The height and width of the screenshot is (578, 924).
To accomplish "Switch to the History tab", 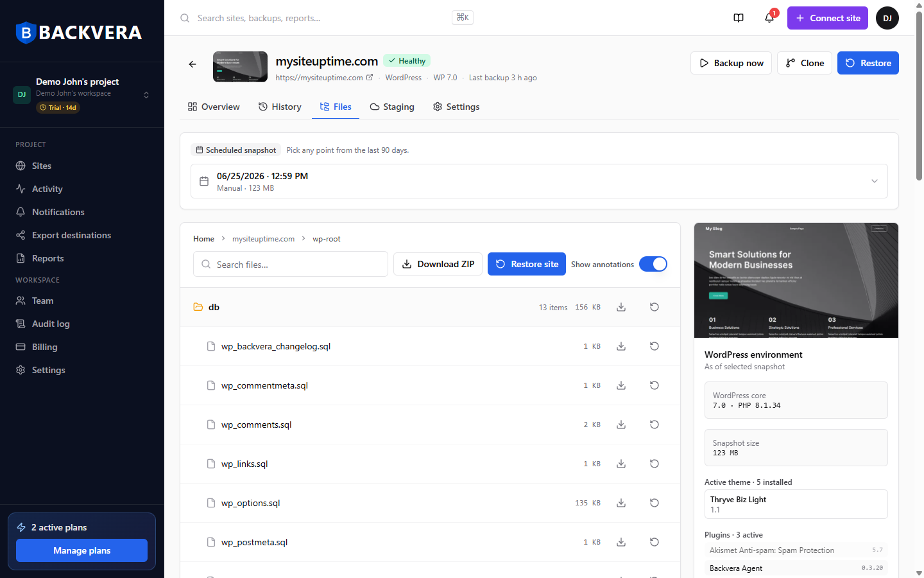I will pos(280,107).
